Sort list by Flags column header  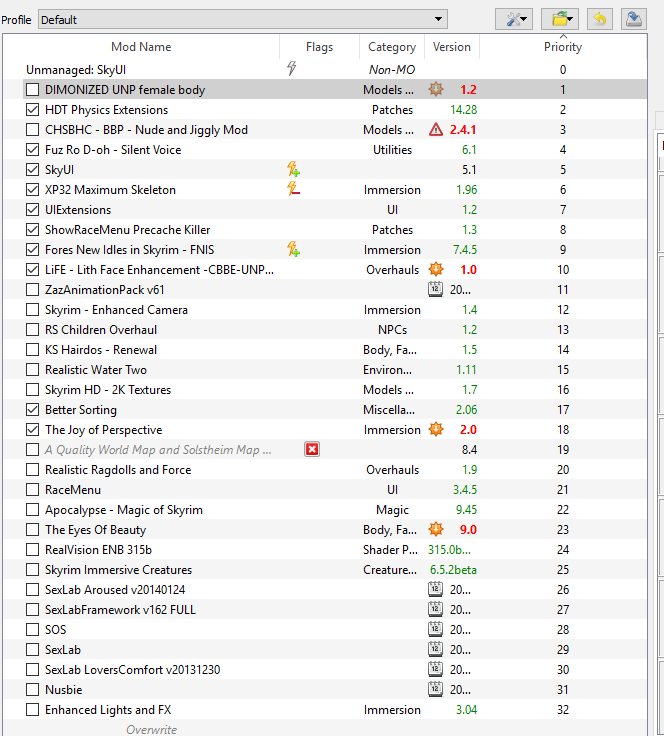(x=319, y=46)
